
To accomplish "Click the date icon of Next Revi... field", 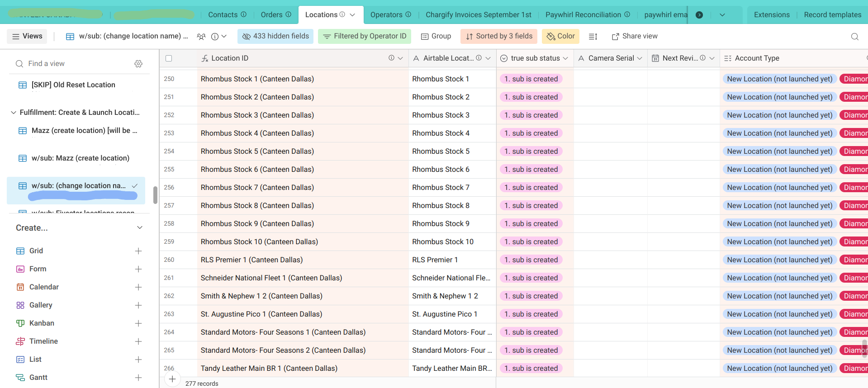I will coord(655,58).
